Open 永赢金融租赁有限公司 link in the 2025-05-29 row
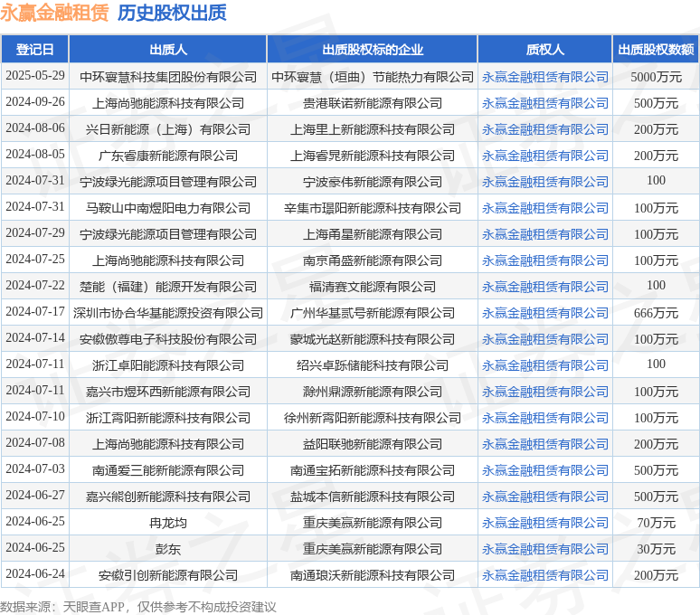The width and height of the screenshot is (700, 615). [544, 77]
